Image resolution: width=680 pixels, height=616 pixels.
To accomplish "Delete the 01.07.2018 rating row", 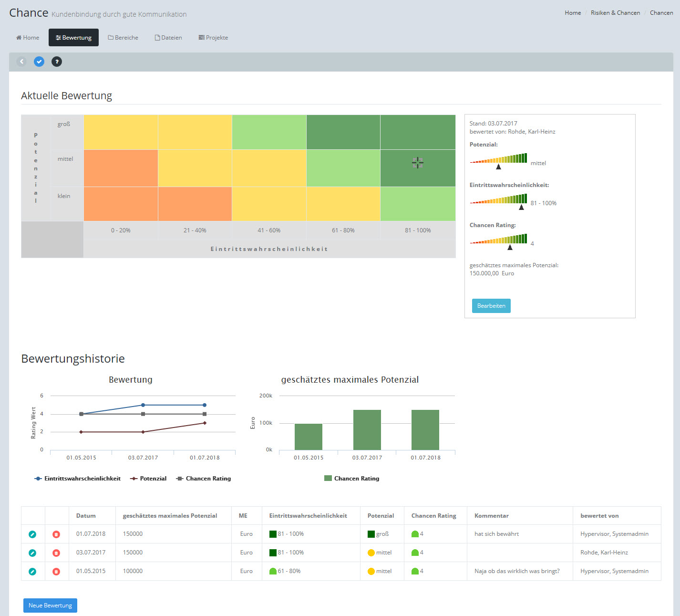I will tap(56, 534).
